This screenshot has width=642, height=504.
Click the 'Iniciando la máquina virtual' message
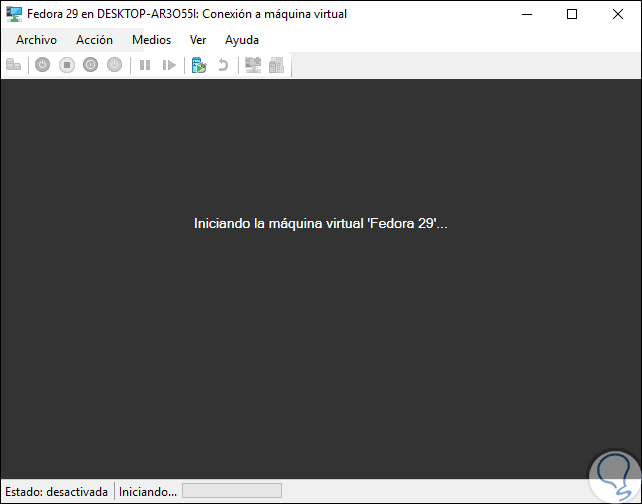321,224
